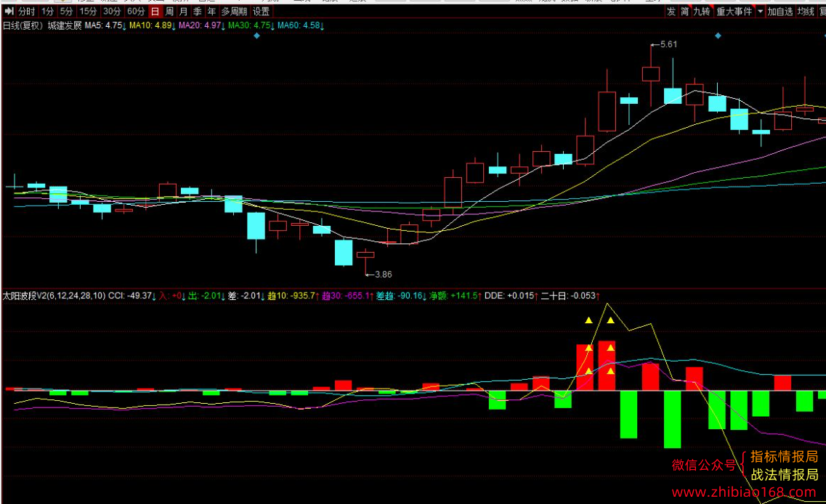Click the 发 toolbar button
Viewport: 826px width, 504px height.
pyautogui.click(x=671, y=11)
